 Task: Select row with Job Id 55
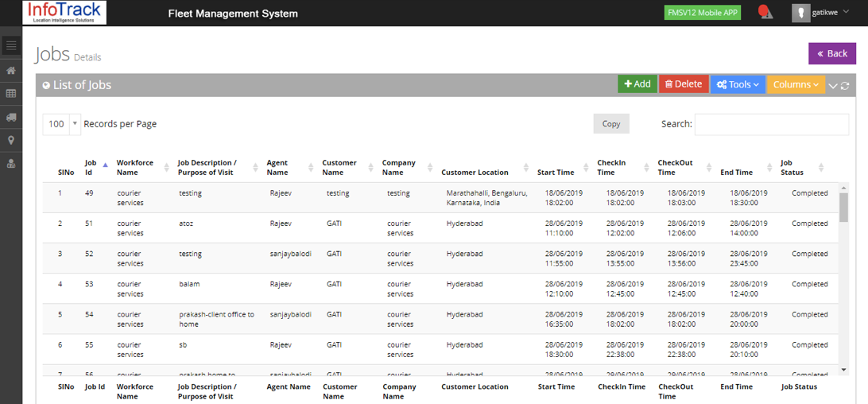click(x=440, y=350)
